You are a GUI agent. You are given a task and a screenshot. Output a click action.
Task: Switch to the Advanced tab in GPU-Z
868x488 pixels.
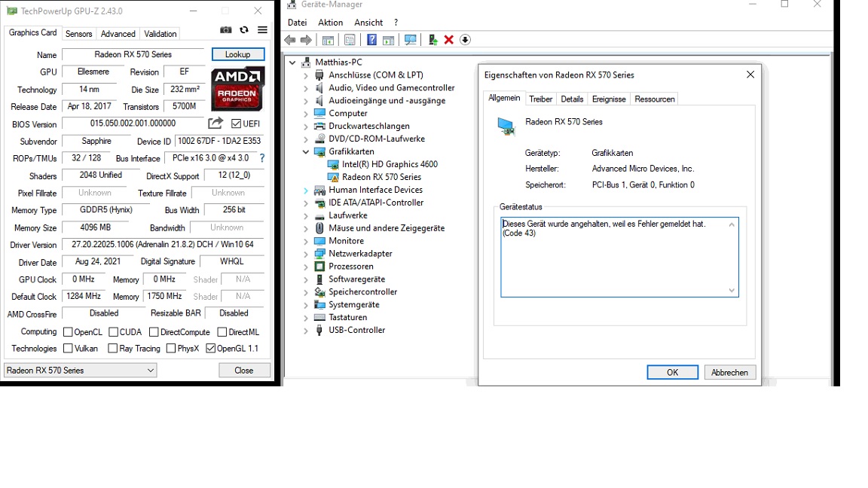pyautogui.click(x=118, y=34)
